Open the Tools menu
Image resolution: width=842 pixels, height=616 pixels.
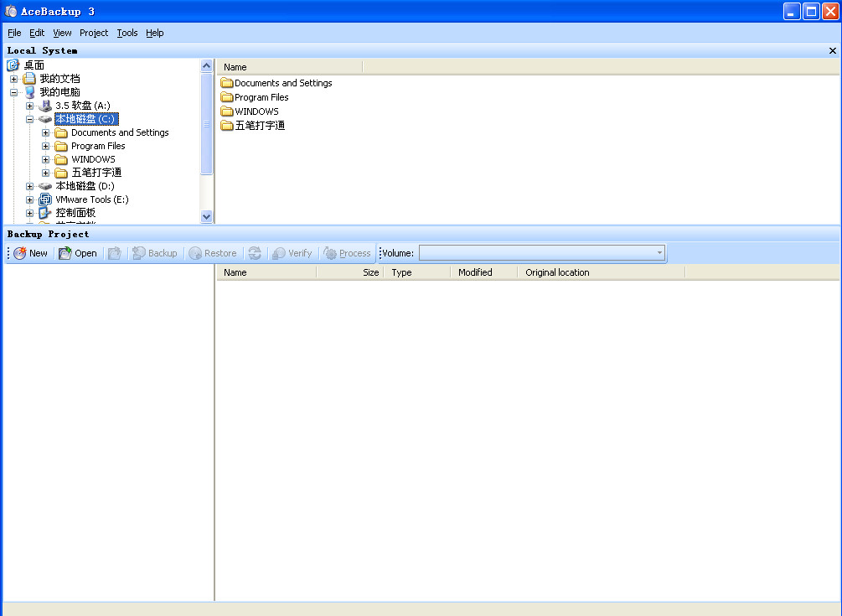pyautogui.click(x=127, y=33)
